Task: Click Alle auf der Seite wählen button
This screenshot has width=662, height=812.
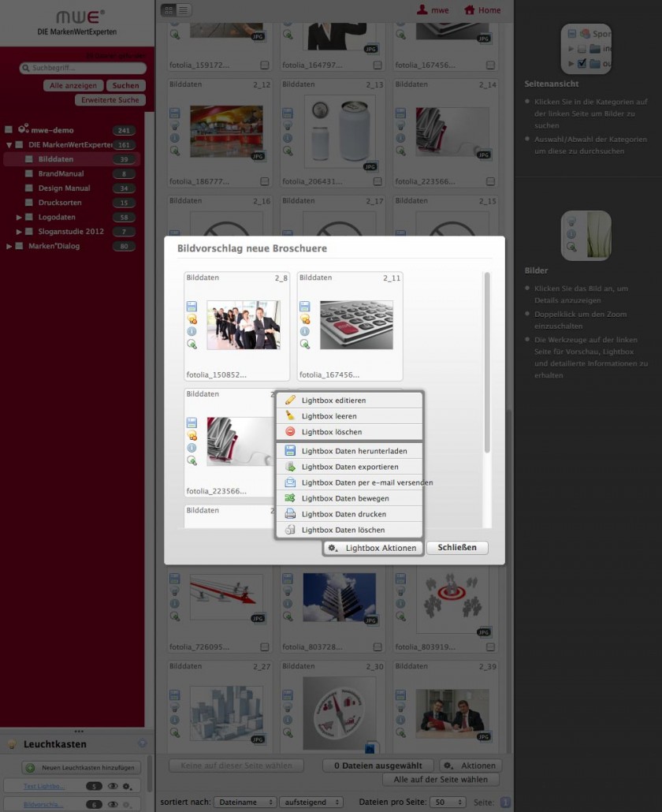Action: coord(441,780)
